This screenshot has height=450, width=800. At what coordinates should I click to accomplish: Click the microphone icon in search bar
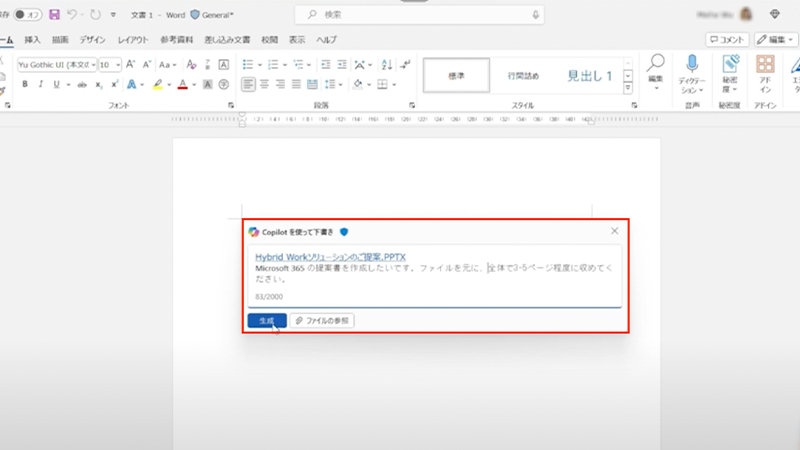536,15
